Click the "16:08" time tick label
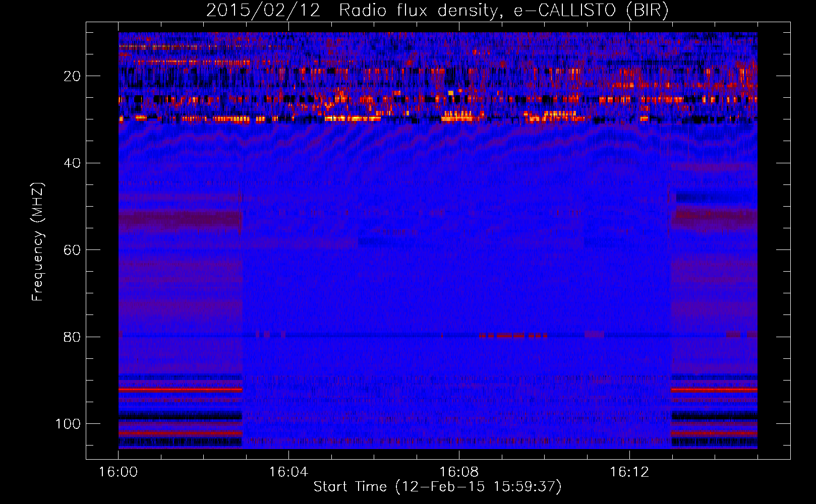Viewport: 816px width, 504px height. pyautogui.click(x=459, y=472)
